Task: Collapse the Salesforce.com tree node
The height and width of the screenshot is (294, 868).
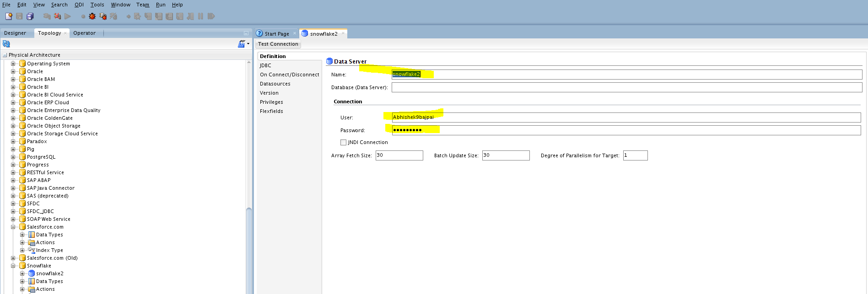Action: point(13,227)
